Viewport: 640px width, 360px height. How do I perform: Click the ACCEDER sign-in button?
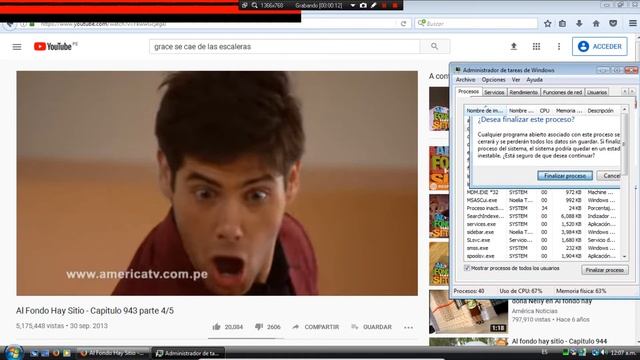(x=600, y=47)
